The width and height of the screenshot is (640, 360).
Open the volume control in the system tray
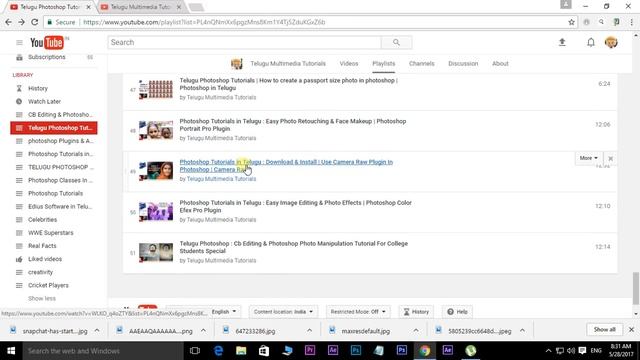[571, 351]
